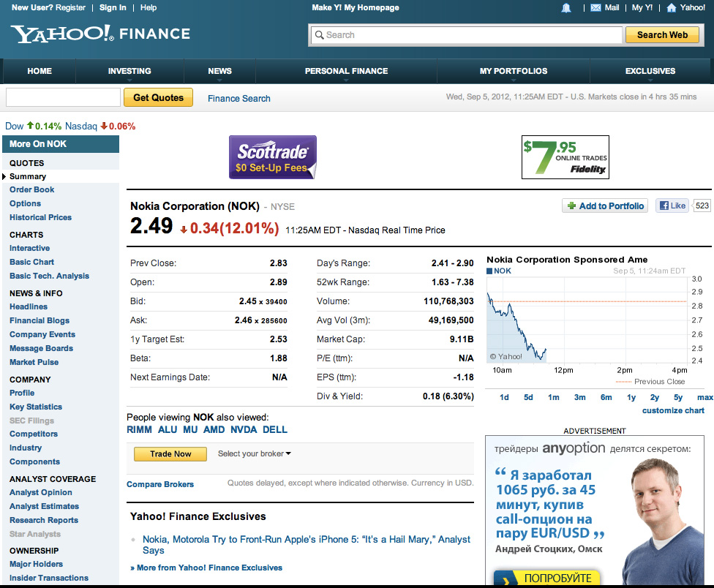Open the Finance Search link
The width and height of the screenshot is (714, 588).
pos(239,98)
